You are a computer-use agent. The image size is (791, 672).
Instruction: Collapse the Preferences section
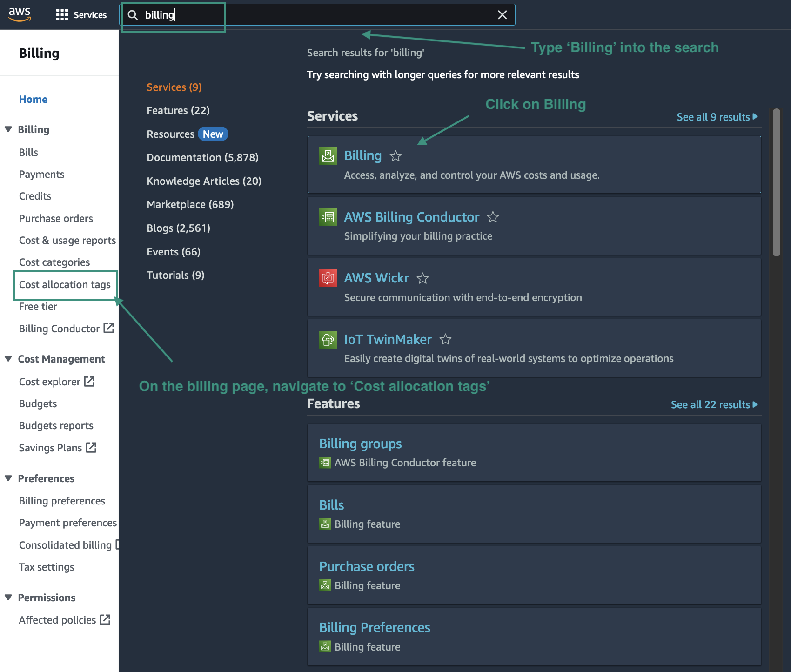tap(8, 478)
